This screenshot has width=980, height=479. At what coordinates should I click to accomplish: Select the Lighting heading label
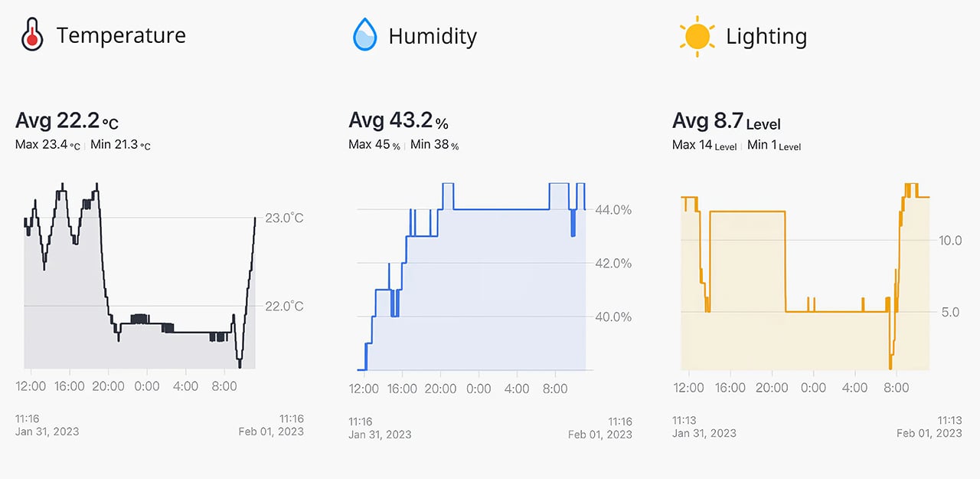(x=766, y=36)
